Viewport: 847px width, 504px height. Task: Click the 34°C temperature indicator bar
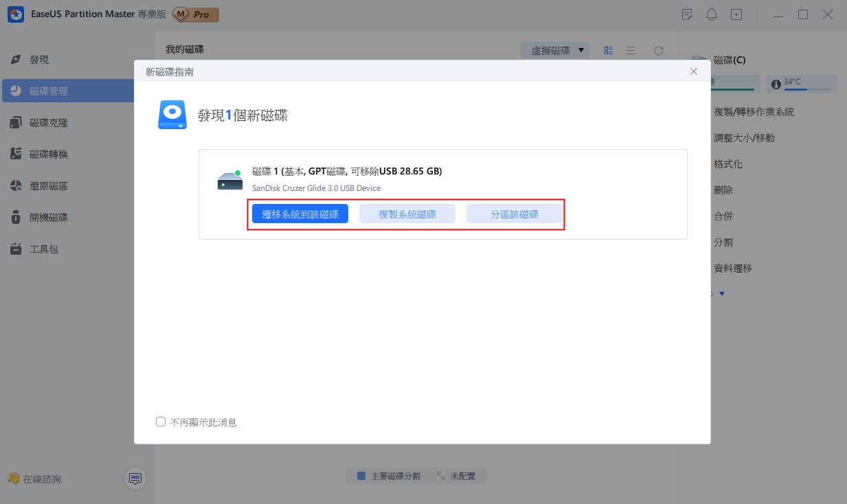(802, 84)
